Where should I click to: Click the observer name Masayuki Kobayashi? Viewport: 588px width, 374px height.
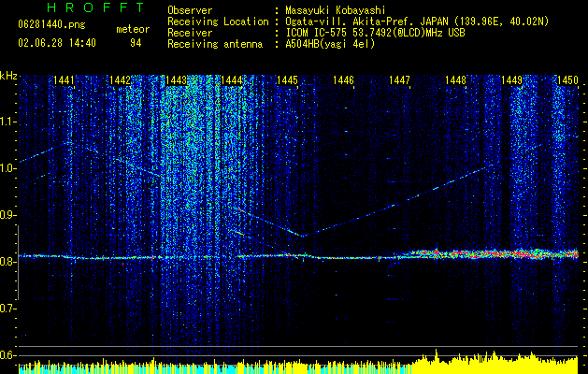click(x=335, y=10)
